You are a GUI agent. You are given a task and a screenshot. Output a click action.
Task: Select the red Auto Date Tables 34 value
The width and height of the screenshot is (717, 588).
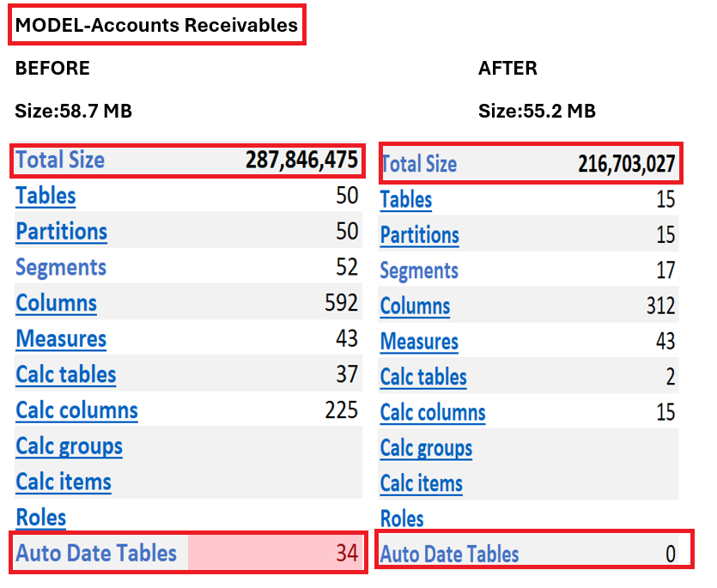pyautogui.click(x=346, y=554)
